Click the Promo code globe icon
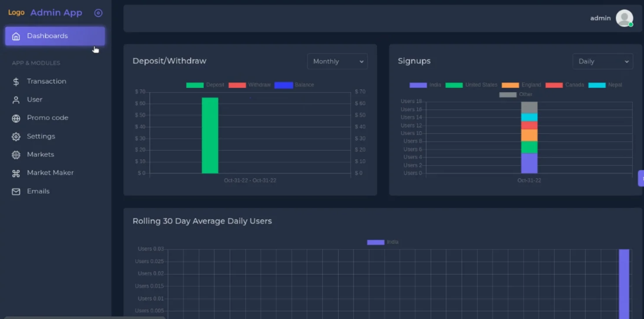The width and height of the screenshot is (644, 319). point(16,118)
